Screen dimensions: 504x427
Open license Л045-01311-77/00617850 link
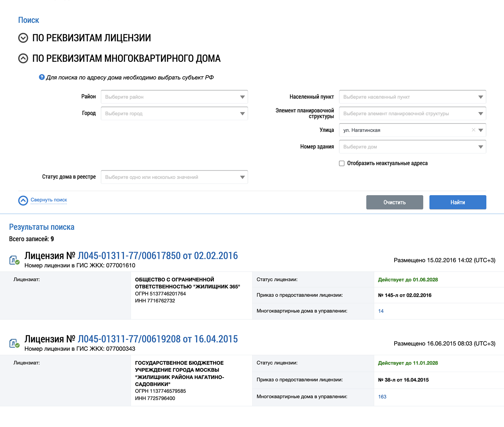(x=157, y=256)
